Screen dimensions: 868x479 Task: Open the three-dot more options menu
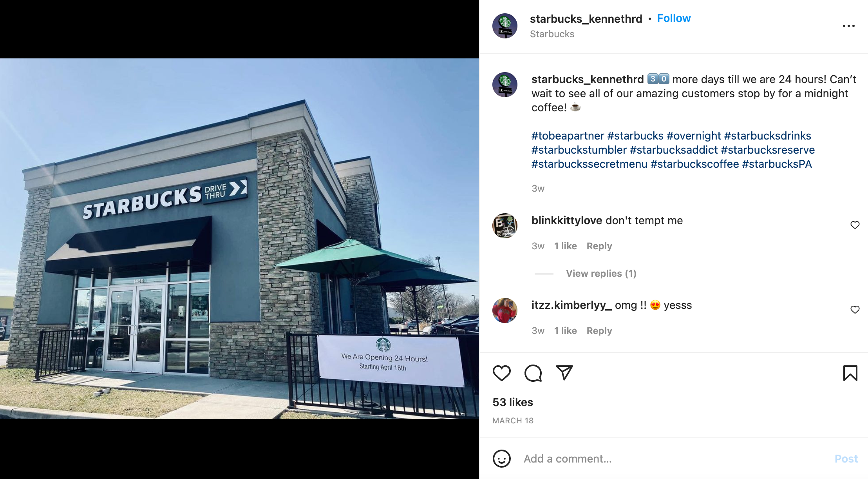pyautogui.click(x=848, y=26)
